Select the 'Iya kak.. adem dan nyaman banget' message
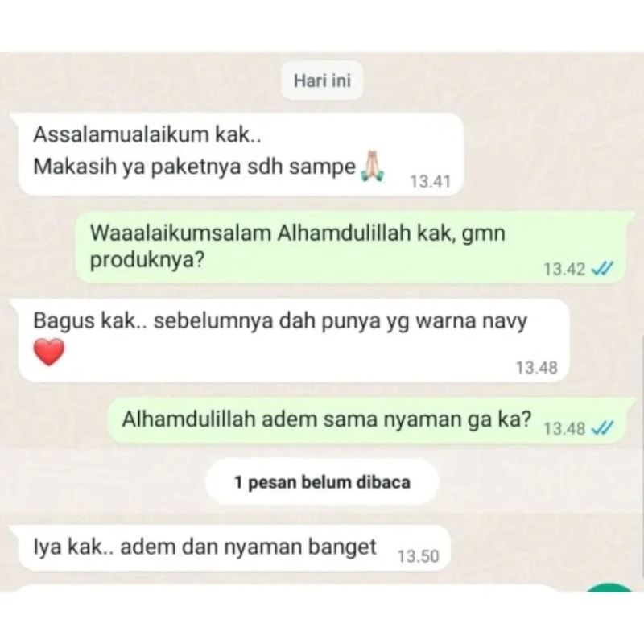The image size is (644, 644). 230,548
